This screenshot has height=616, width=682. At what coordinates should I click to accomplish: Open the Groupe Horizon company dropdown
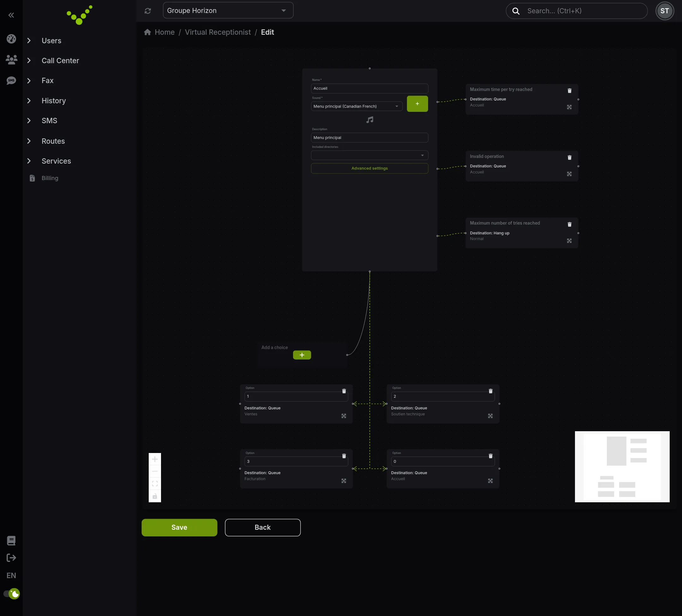tap(228, 10)
